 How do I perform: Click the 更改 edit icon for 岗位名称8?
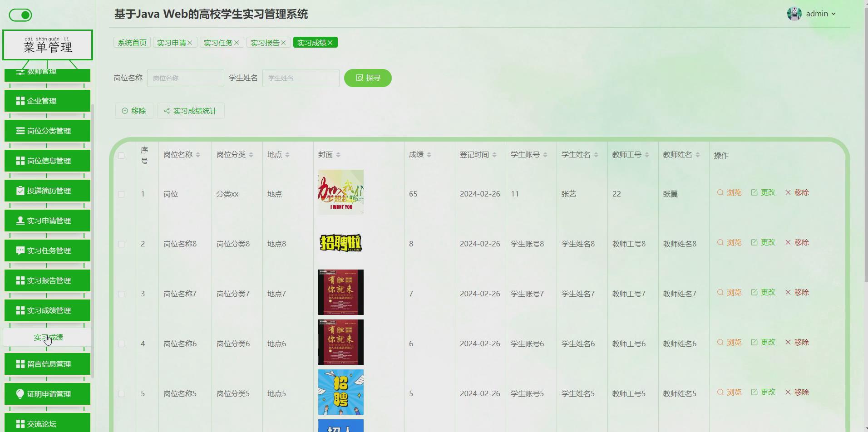click(x=755, y=242)
